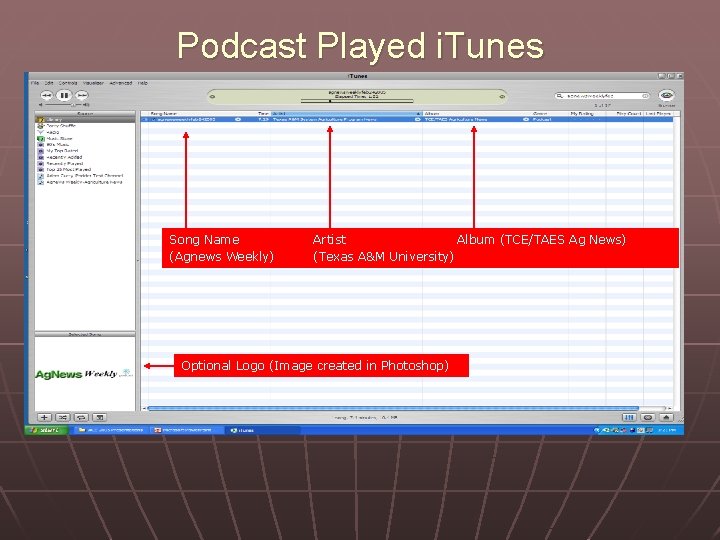This screenshot has width=720, height=540.
Task: Click the search field in iTunes
Action: click(x=602, y=96)
